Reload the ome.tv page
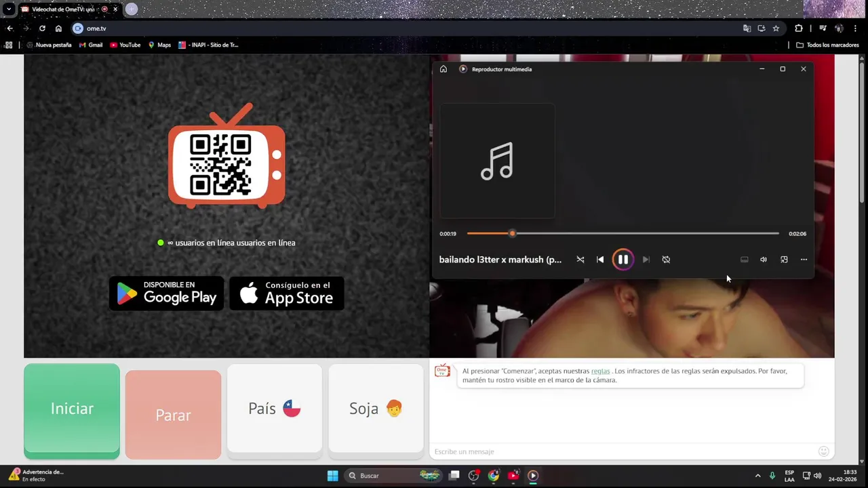This screenshot has height=488, width=868. click(x=42, y=28)
